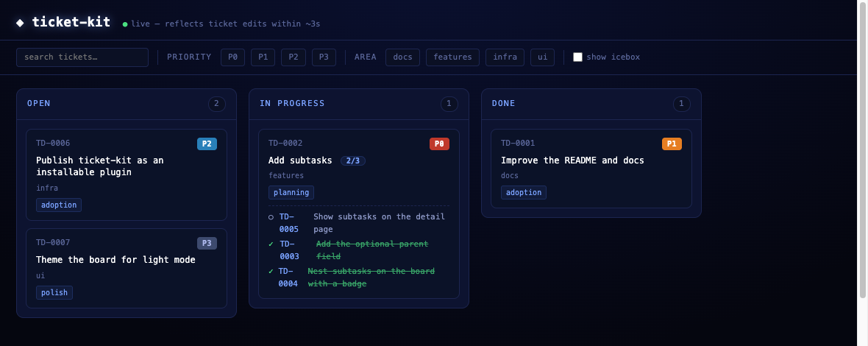This screenshot has width=868, height=346.
Task: Open the Improve the README and docs ticket
Action: 572,160
